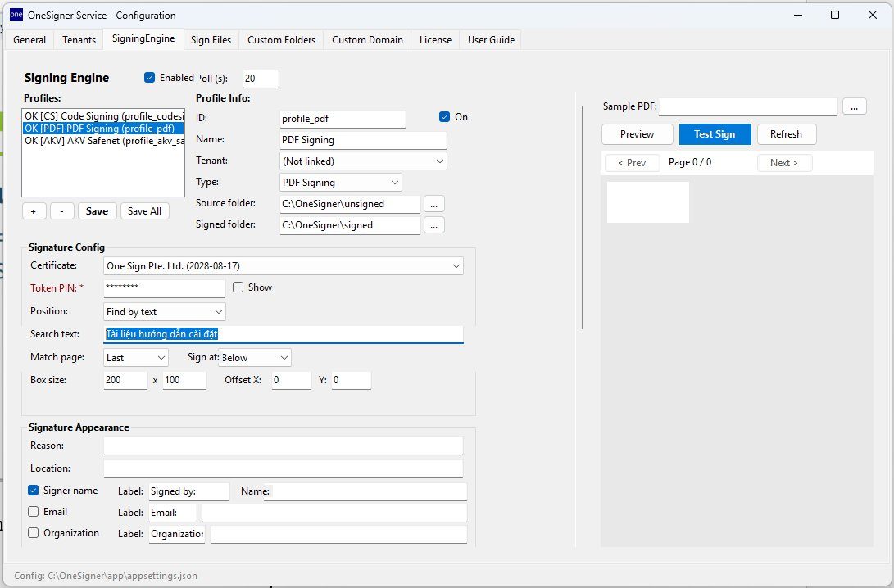Go to next preview page
This screenshot has height=588, width=894.
tap(784, 163)
